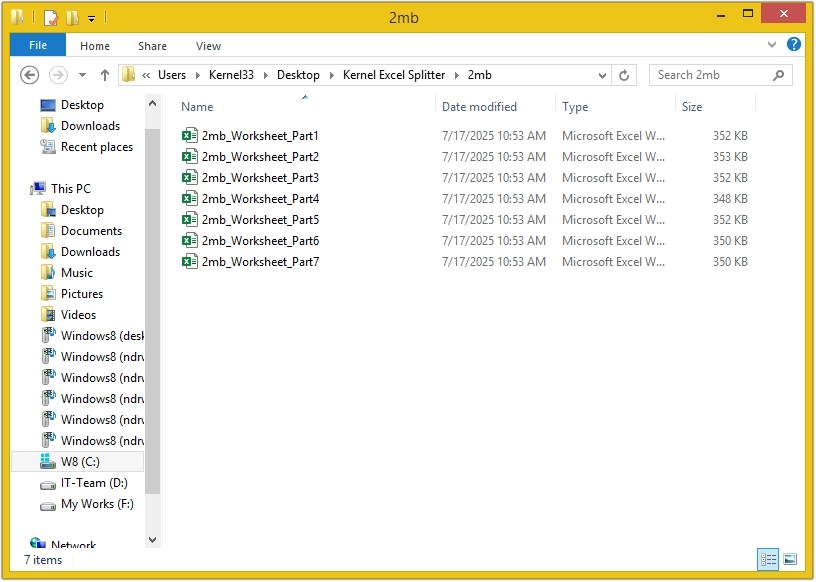Click the Back navigation arrow
The height and width of the screenshot is (582, 816).
coord(29,74)
